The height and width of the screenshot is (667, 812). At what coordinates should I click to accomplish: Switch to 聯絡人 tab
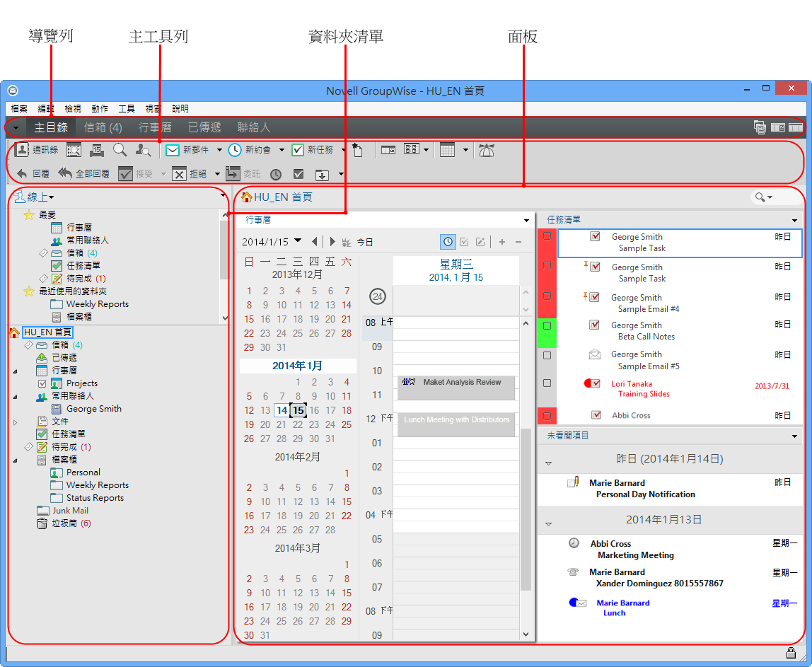pyautogui.click(x=254, y=127)
